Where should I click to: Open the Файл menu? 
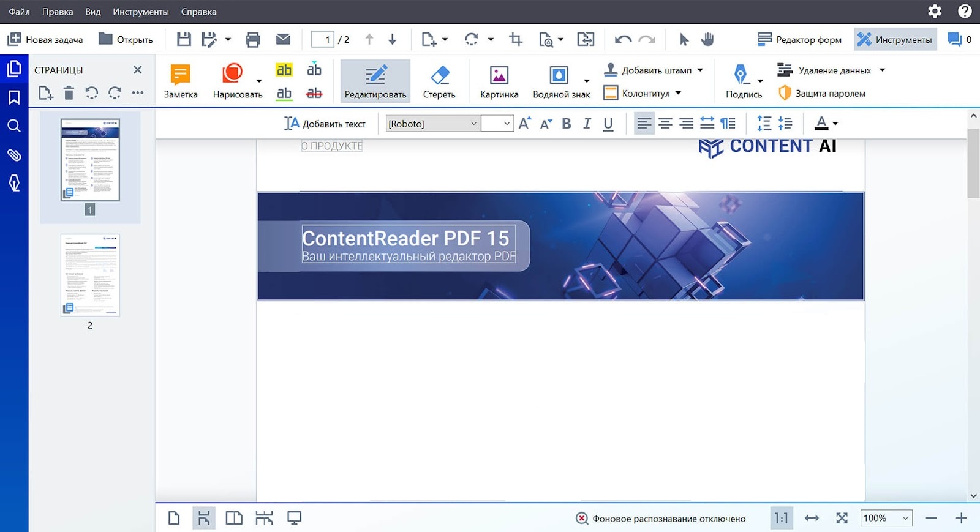(x=20, y=12)
